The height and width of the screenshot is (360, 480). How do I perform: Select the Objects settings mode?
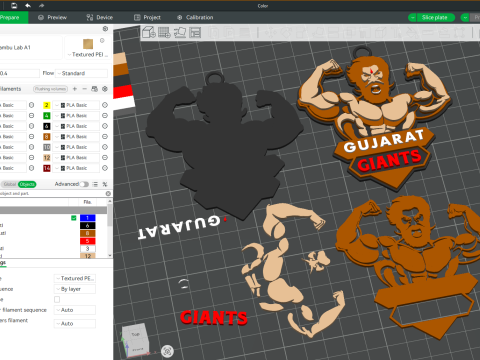pyautogui.click(x=27, y=184)
